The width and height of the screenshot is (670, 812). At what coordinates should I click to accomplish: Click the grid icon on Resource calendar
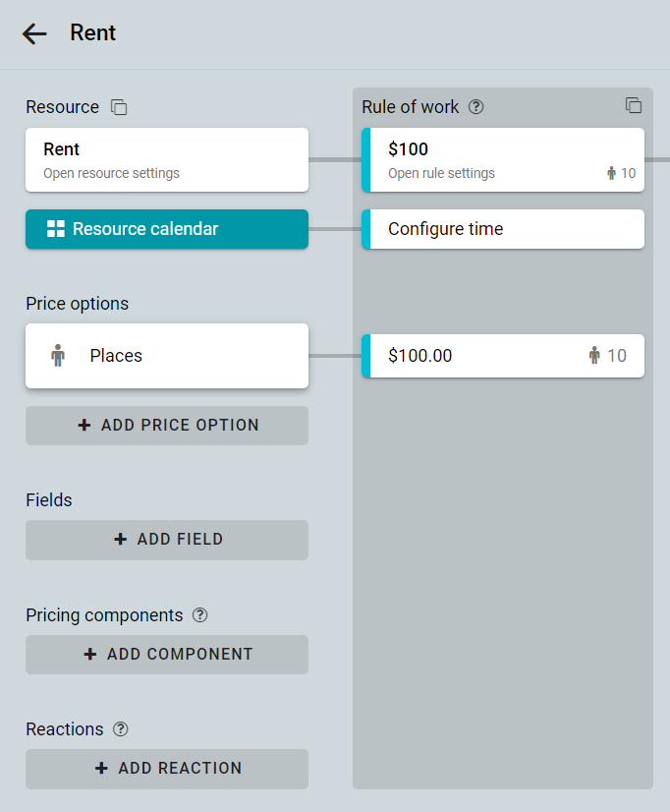(x=56, y=229)
